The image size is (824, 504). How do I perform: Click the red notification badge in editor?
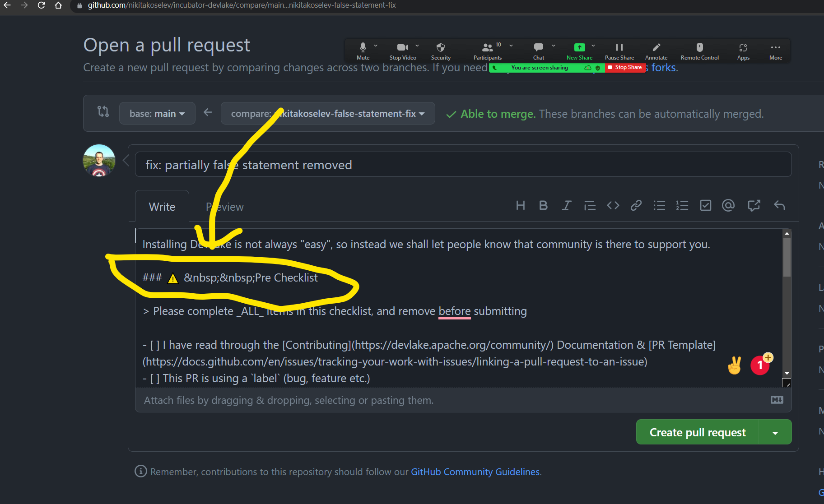[x=760, y=365]
